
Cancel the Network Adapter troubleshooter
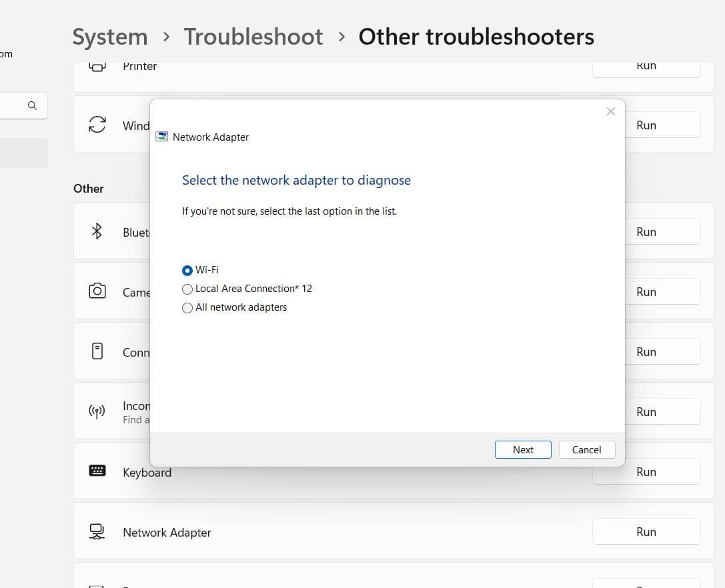[x=587, y=449]
